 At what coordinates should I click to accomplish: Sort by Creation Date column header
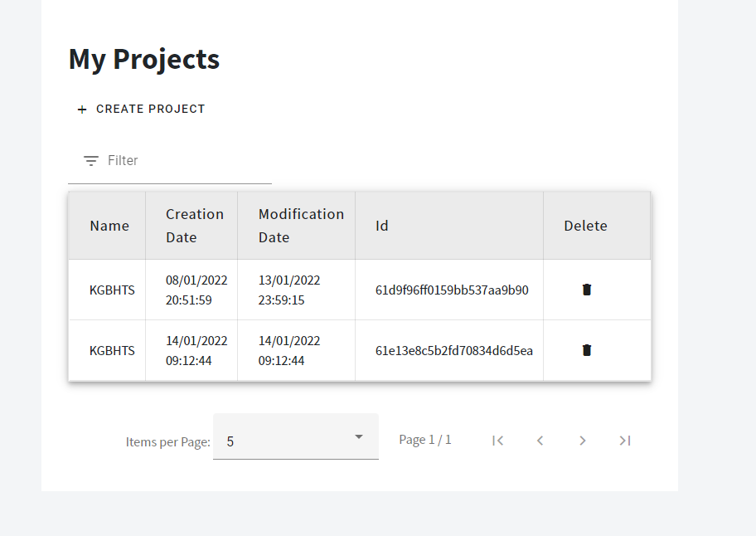tap(195, 226)
